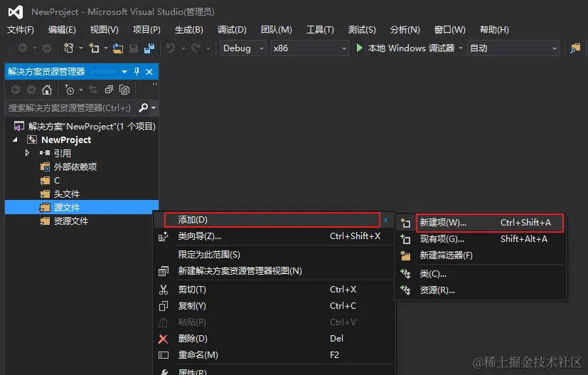Image resolution: width=588 pixels, height=375 pixels.
Task: Click Solution Explorer forward button
Action: 31,90
